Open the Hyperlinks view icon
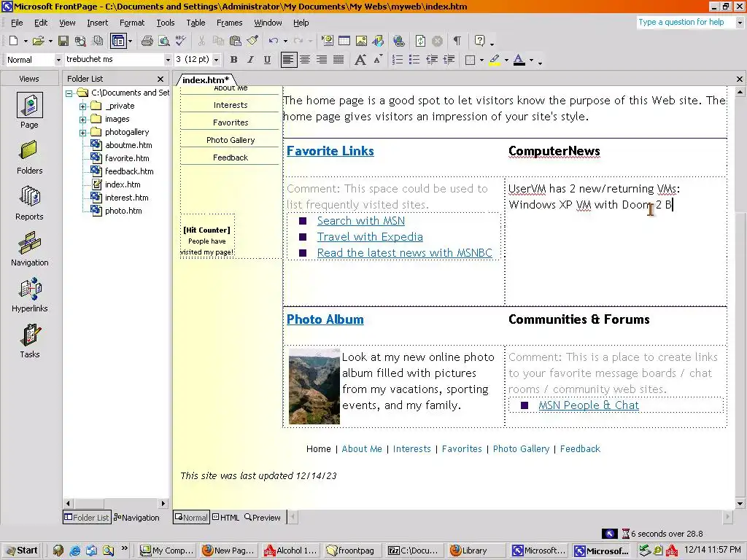Viewport: 747px width, 560px height. click(29, 295)
